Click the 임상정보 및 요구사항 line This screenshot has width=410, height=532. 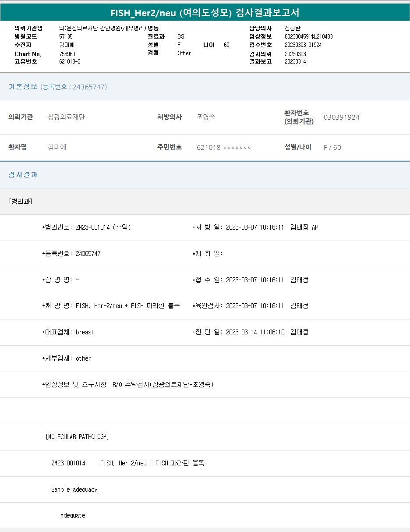(x=128, y=385)
